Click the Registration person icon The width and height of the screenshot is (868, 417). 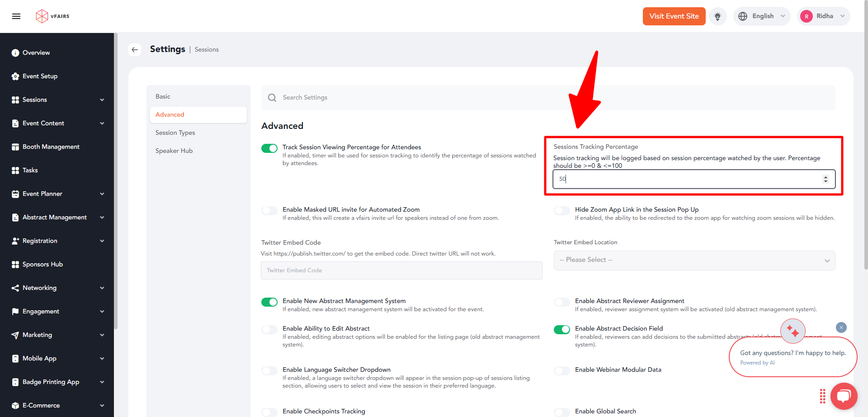[x=15, y=241]
